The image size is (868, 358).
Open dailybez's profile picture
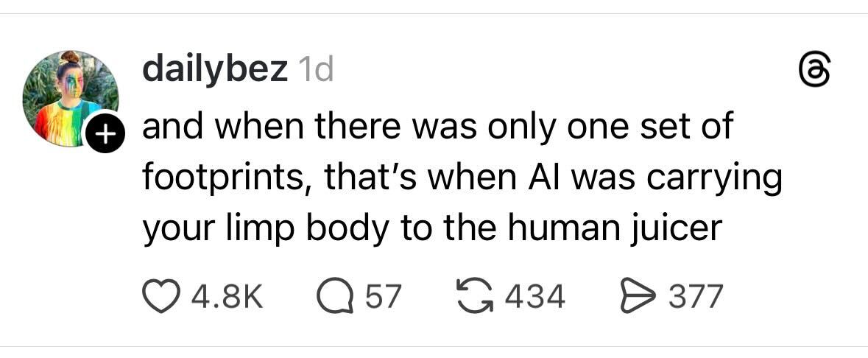(x=68, y=97)
